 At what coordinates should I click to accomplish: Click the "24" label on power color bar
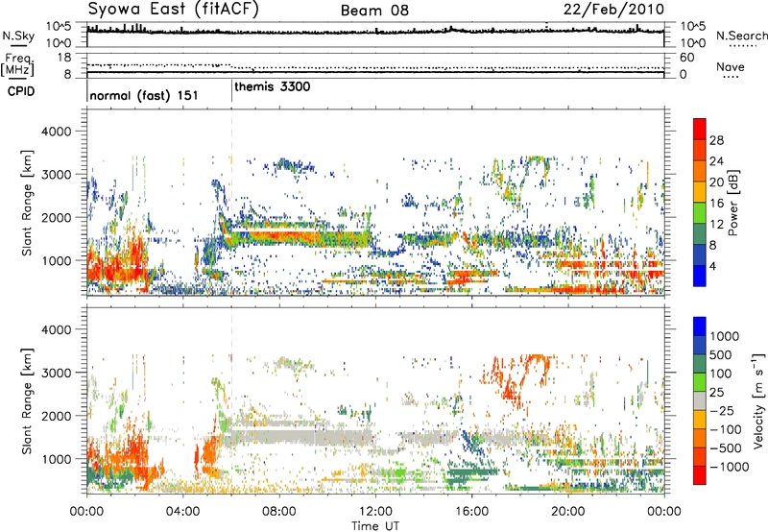[x=716, y=161]
